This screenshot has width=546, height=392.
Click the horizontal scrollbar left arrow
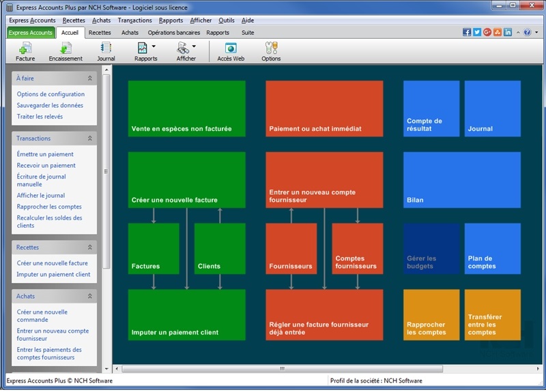point(117,369)
